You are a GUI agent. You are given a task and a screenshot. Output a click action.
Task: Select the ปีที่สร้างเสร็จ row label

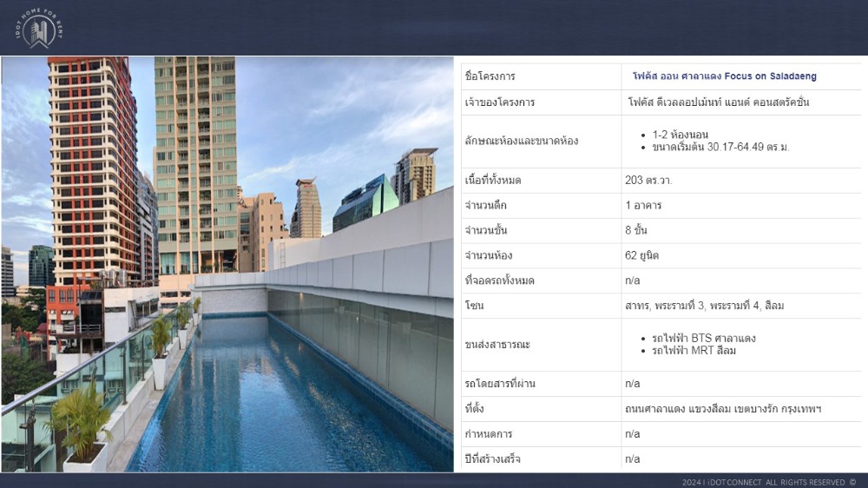(492, 459)
